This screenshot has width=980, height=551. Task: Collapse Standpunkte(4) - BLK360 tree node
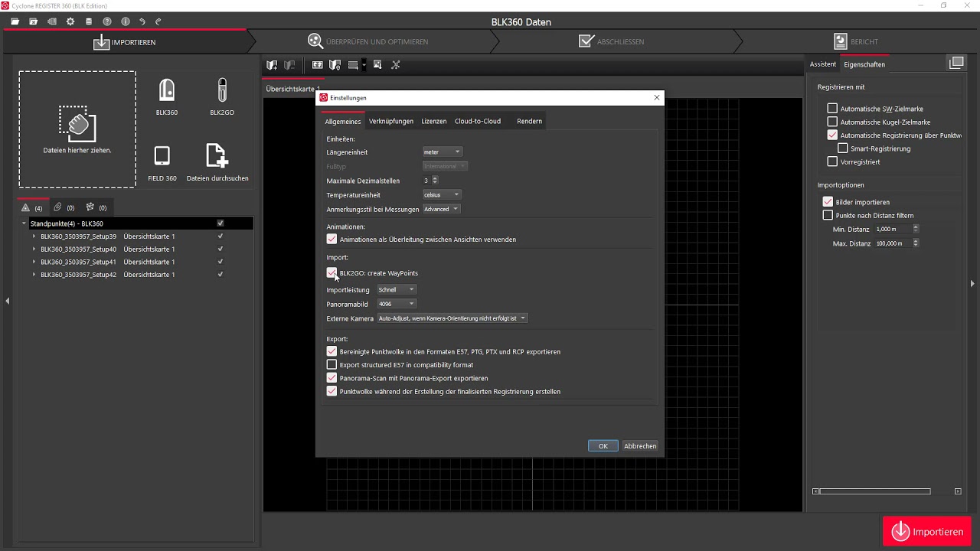click(x=24, y=223)
